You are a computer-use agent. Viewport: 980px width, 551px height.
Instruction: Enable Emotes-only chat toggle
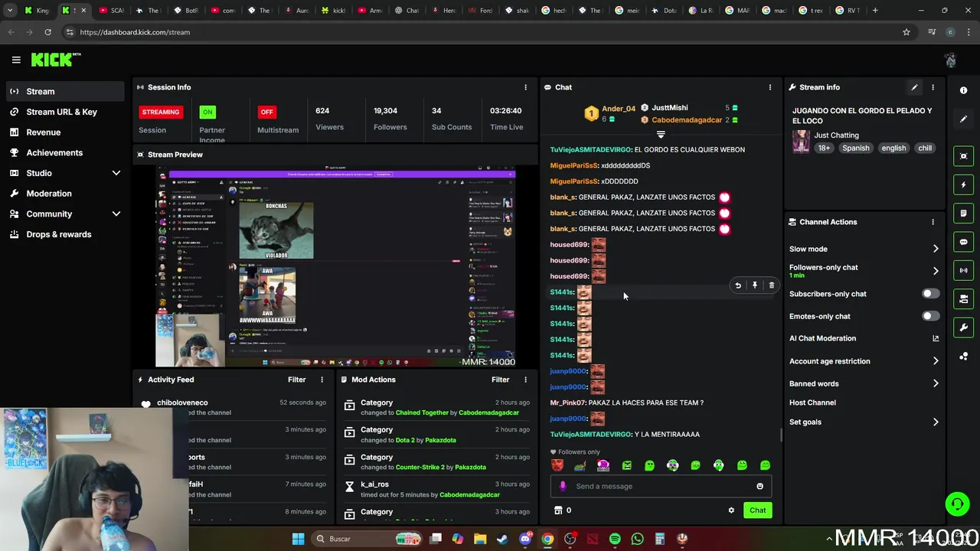pyautogui.click(x=930, y=316)
